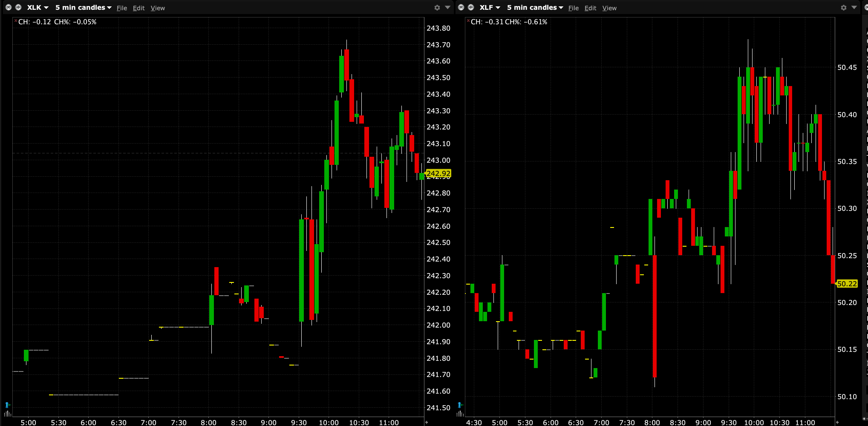The height and width of the screenshot is (426, 868).
Task: Open the Edit menu in XLK chart
Action: (x=138, y=8)
